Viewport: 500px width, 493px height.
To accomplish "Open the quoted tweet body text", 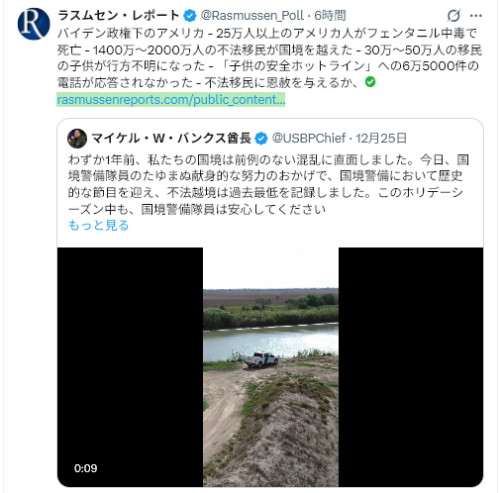I will [x=268, y=184].
